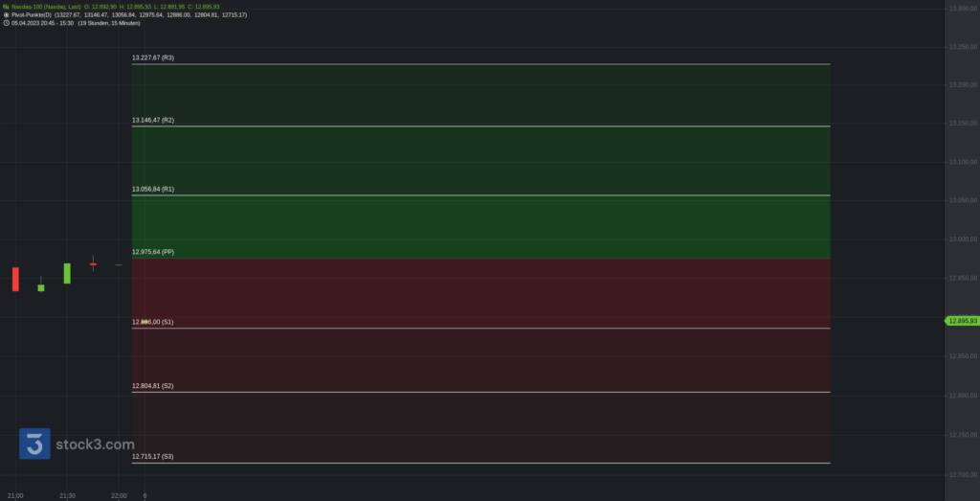Click the clock icon next to the date range
Viewport: 980px width, 501px height.
6,23
